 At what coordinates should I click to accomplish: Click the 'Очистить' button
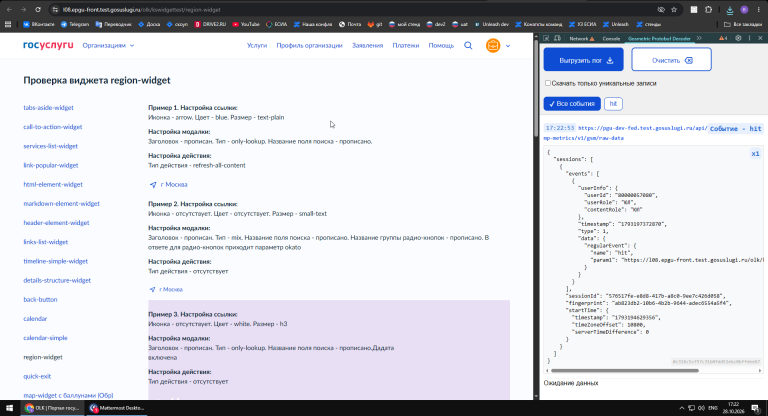click(672, 60)
